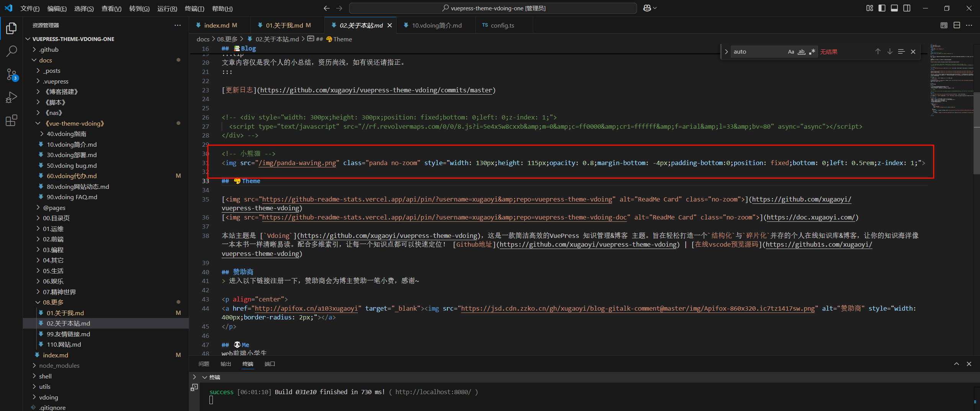Toggle match whole word in find widget

801,52
